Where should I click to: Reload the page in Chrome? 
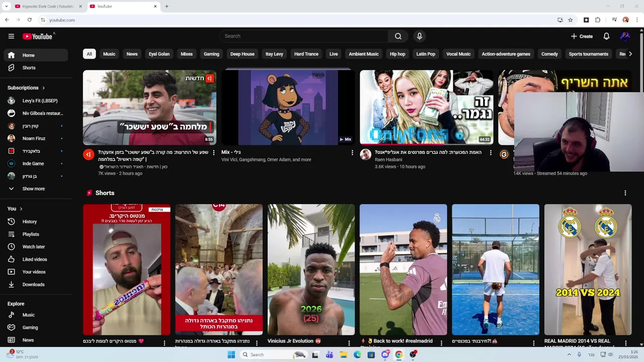click(x=30, y=20)
